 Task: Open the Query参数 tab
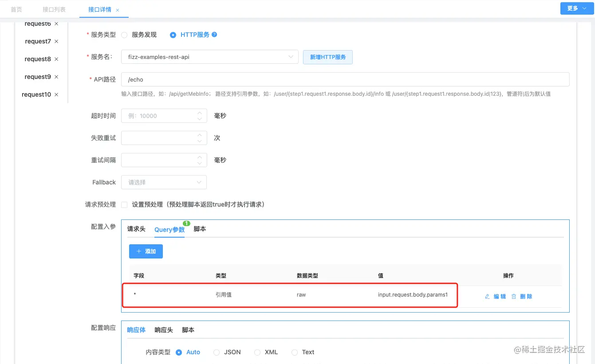click(x=169, y=229)
